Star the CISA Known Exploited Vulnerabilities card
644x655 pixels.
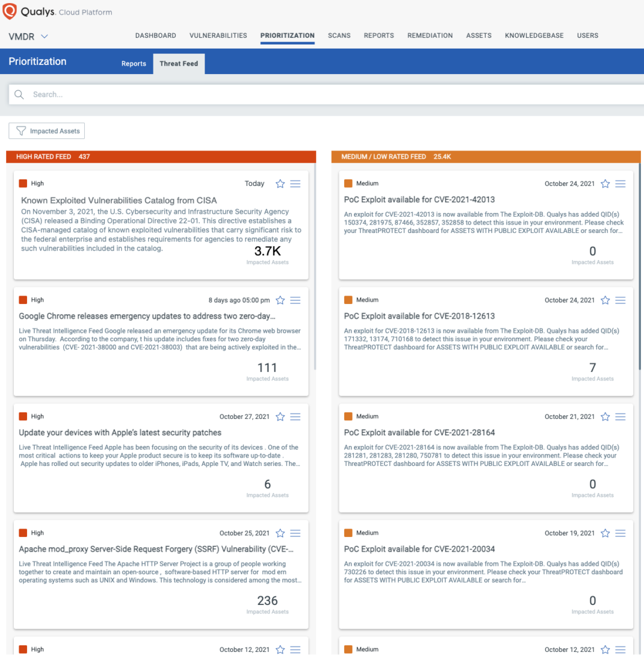pos(280,184)
